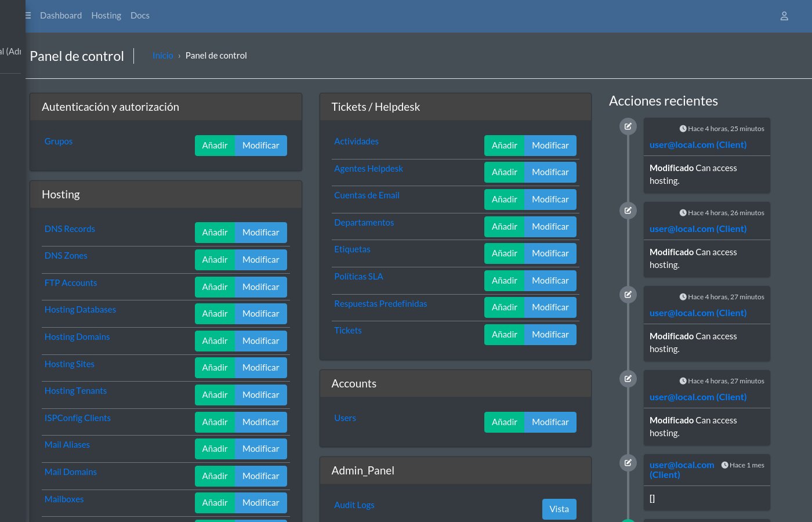Add a new Hosting Databases entry

pos(215,314)
